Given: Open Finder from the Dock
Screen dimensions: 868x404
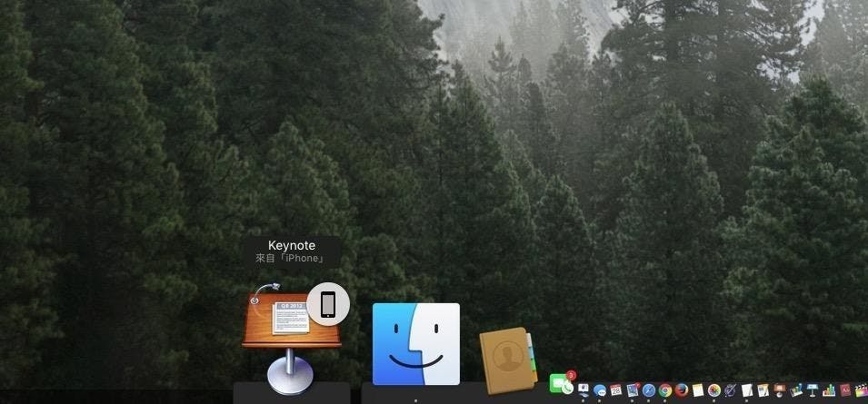Looking at the screenshot, I should [415, 344].
